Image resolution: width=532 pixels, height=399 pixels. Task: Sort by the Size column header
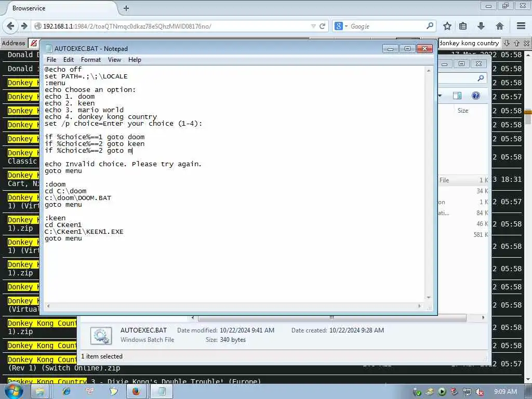point(463,111)
